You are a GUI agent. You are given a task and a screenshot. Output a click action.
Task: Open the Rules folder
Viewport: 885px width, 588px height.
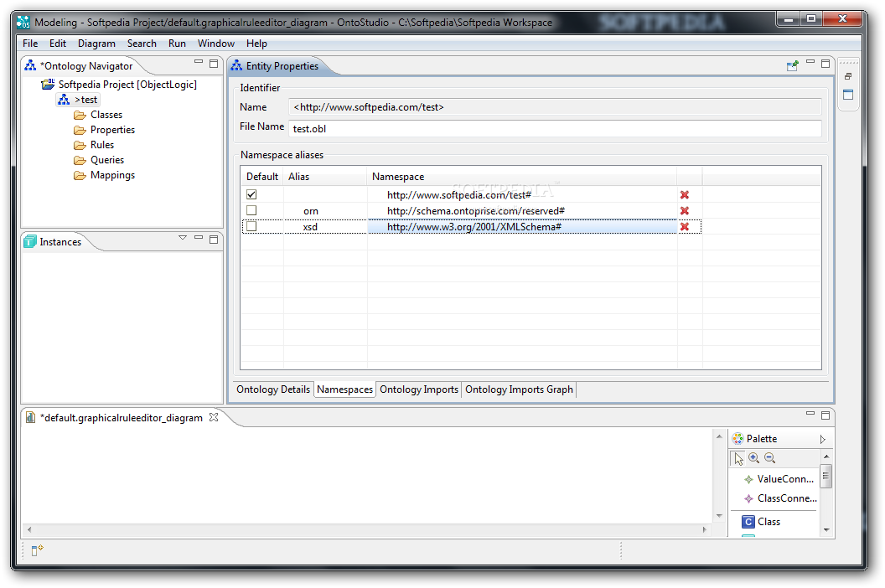[x=94, y=145]
